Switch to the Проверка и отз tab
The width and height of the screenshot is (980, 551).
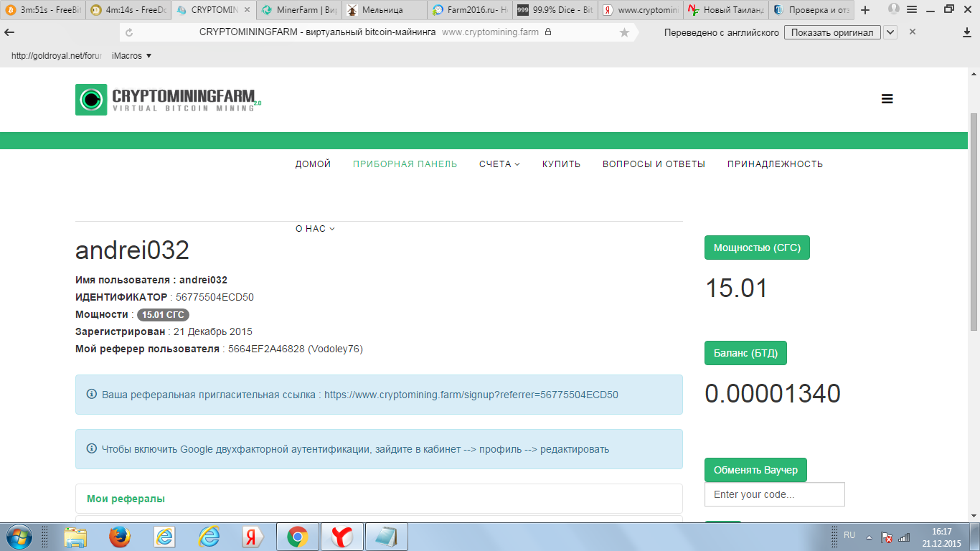(811, 10)
